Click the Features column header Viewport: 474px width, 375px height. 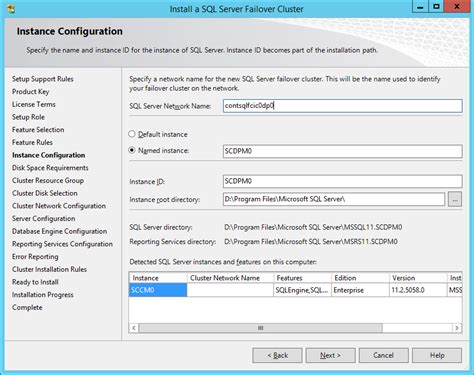pos(302,278)
